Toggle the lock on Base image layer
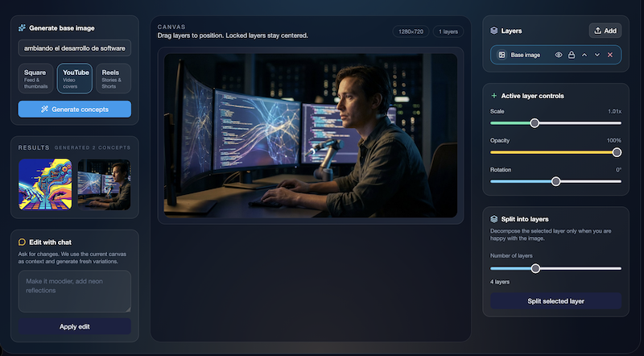 coord(572,55)
